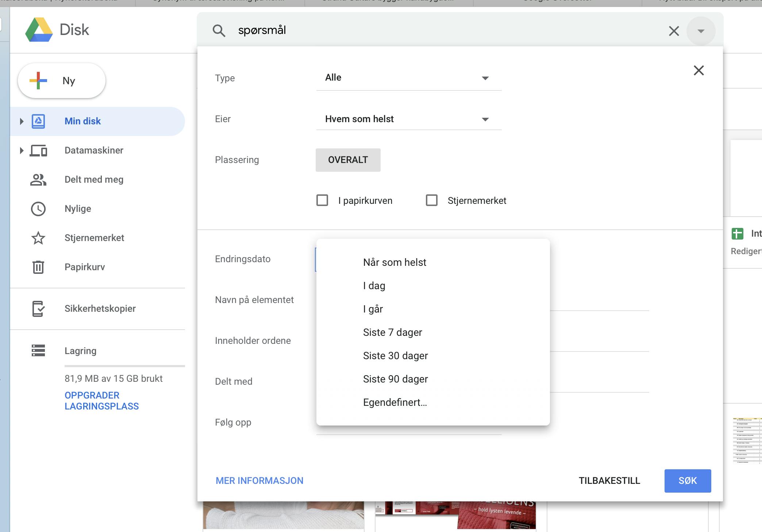Open the Eier dropdown Hvem som helst
The width and height of the screenshot is (762, 532).
point(409,119)
